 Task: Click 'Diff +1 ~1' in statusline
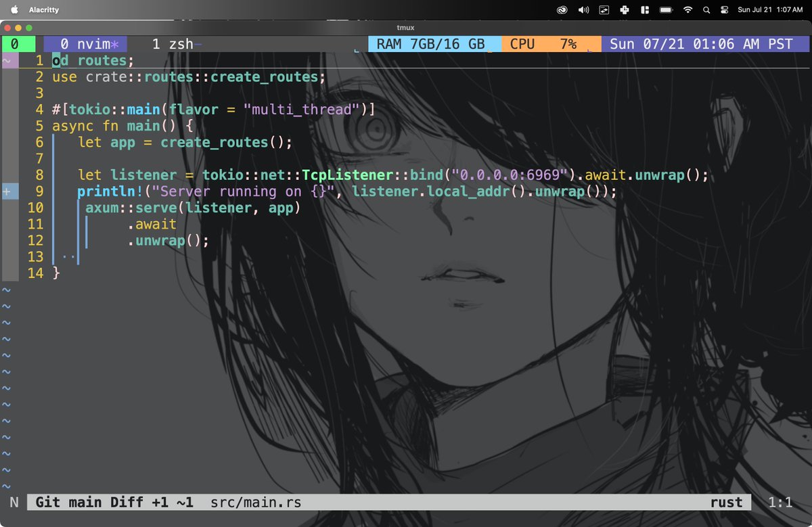tap(152, 503)
